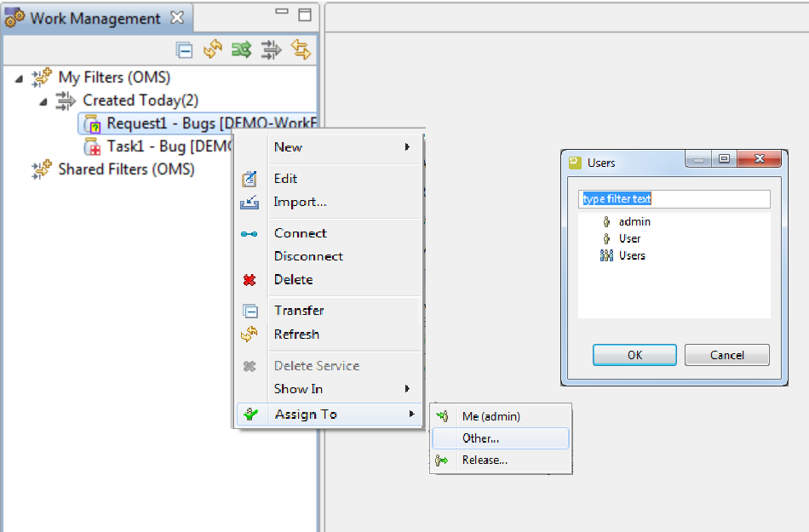This screenshot has height=532, width=809.
Task: Click the Import icon in the context menu
Action: click(250, 203)
